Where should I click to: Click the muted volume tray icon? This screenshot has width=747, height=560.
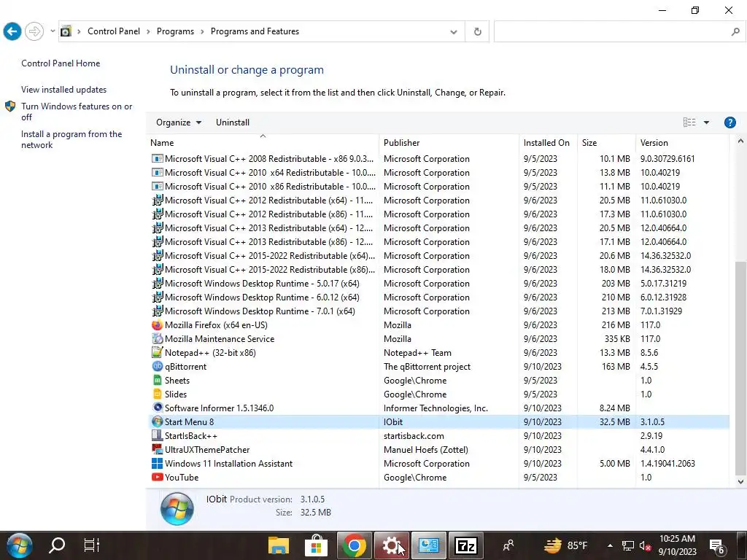(645, 546)
